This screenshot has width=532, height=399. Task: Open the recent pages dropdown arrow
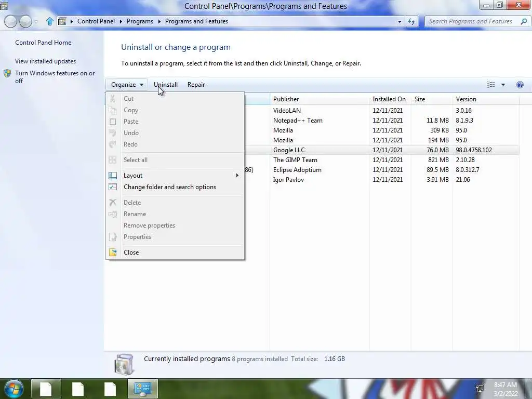(36, 22)
